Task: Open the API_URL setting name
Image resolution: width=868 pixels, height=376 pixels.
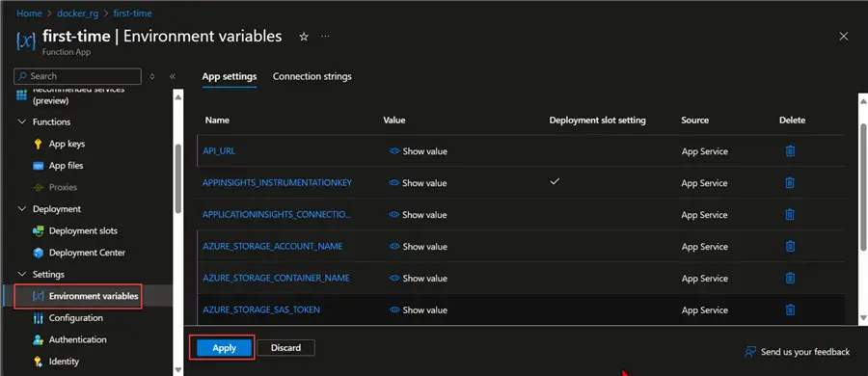Action: point(219,150)
